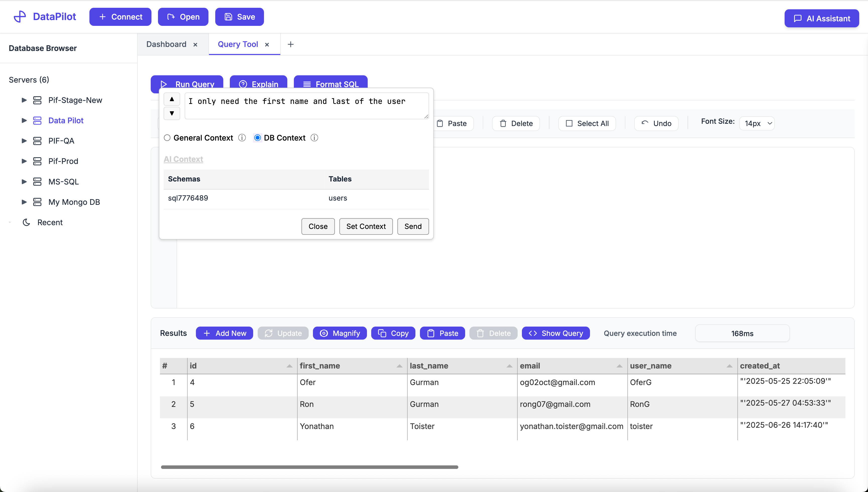Viewport: 868px width, 492px height.
Task: Click the Connect button
Action: pos(120,17)
